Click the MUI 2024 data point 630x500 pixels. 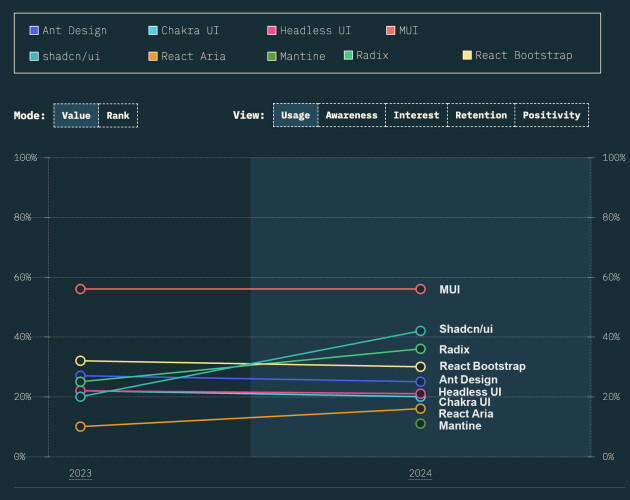point(421,289)
